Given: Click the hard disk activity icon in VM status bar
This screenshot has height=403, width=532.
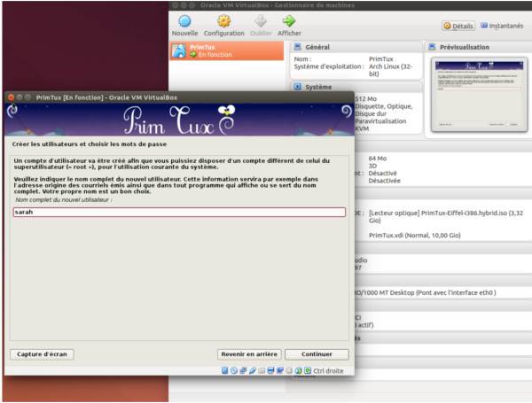Looking at the screenshot, I should coord(224,370).
